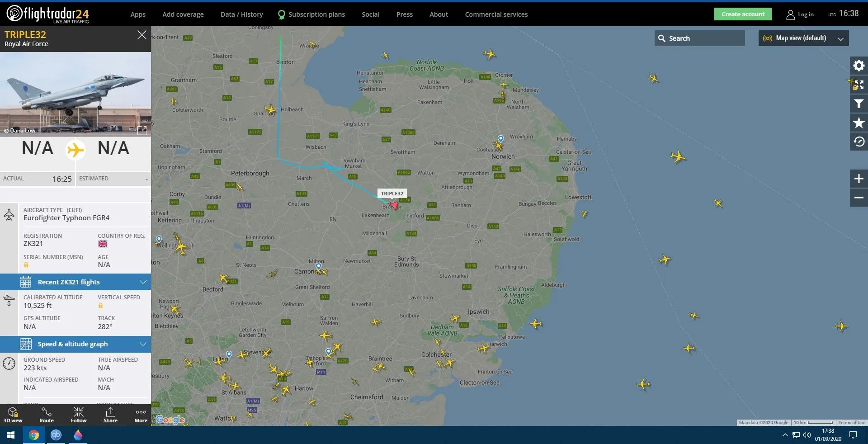Follow the TRIPLE32 aircraft
Image resolution: width=868 pixels, height=444 pixels.
point(79,415)
